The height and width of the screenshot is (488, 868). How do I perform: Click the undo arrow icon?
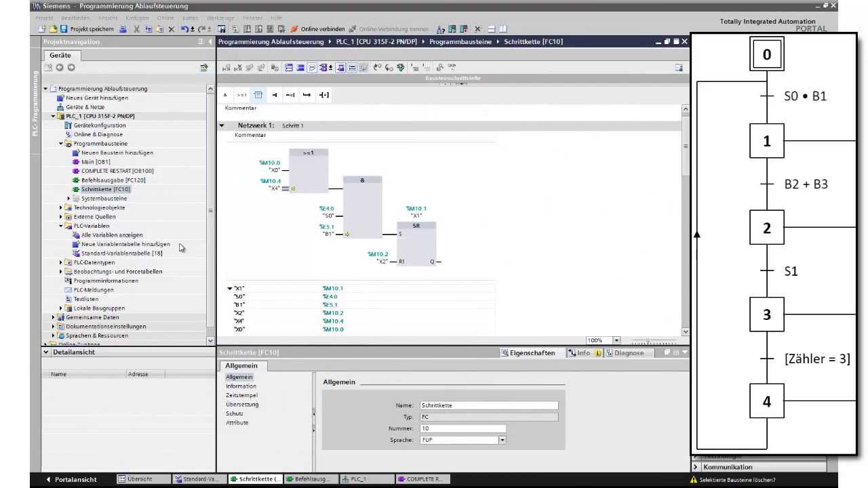click(x=185, y=29)
